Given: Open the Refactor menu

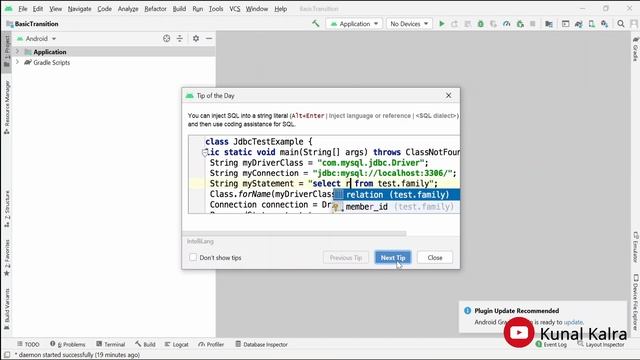Looking at the screenshot, I should (x=155, y=9).
